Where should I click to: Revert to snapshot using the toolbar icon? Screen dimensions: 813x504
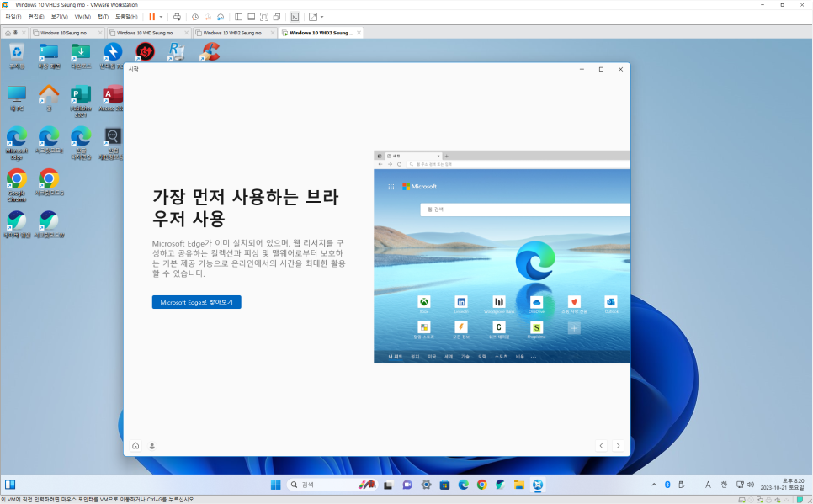(208, 17)
